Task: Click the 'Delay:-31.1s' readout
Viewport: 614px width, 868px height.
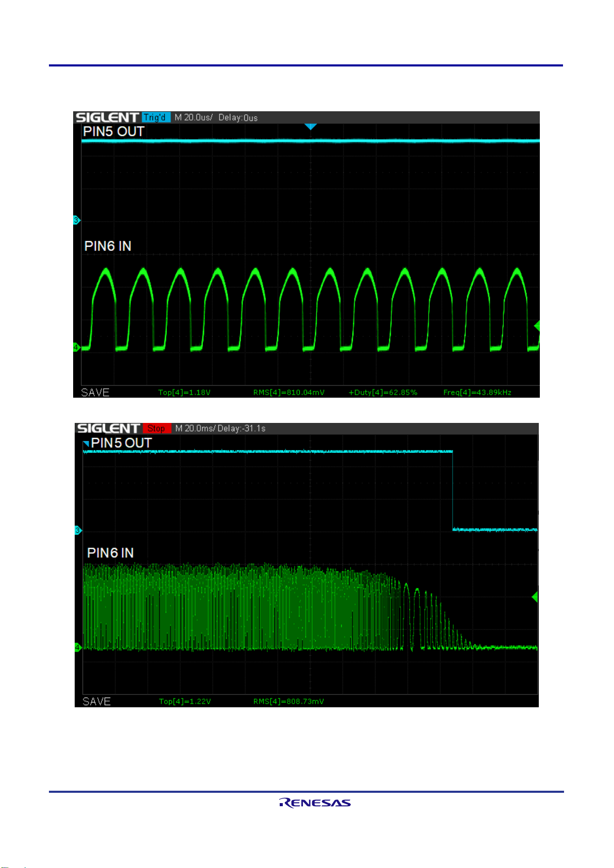Action: coord(242,429)
